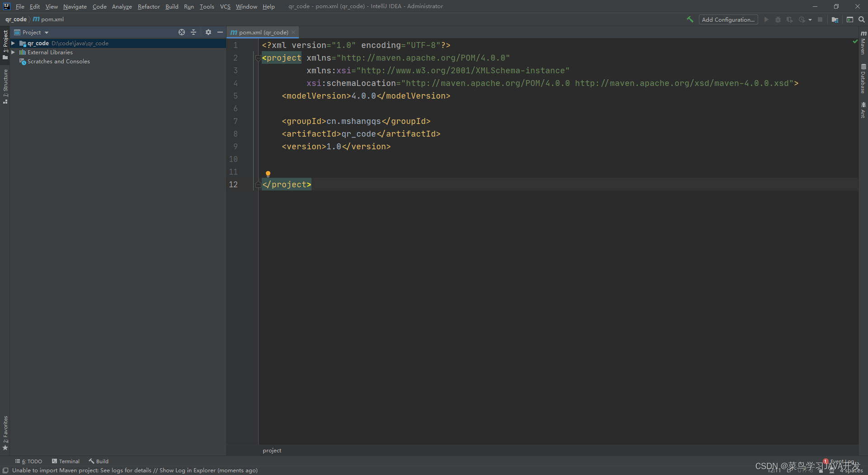Switch to the pom.xml editor tab
The image size is (868, 475).
(262, 32)
